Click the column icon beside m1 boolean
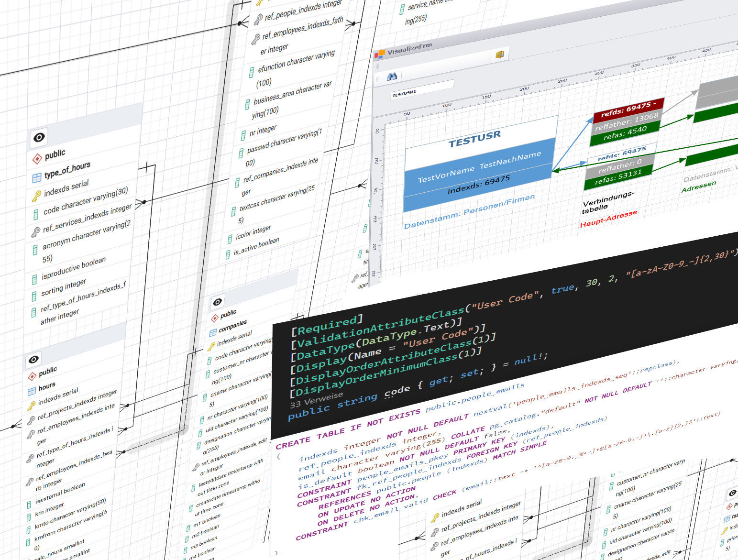This screenshot has width=738, height=560. pos(189,528)
